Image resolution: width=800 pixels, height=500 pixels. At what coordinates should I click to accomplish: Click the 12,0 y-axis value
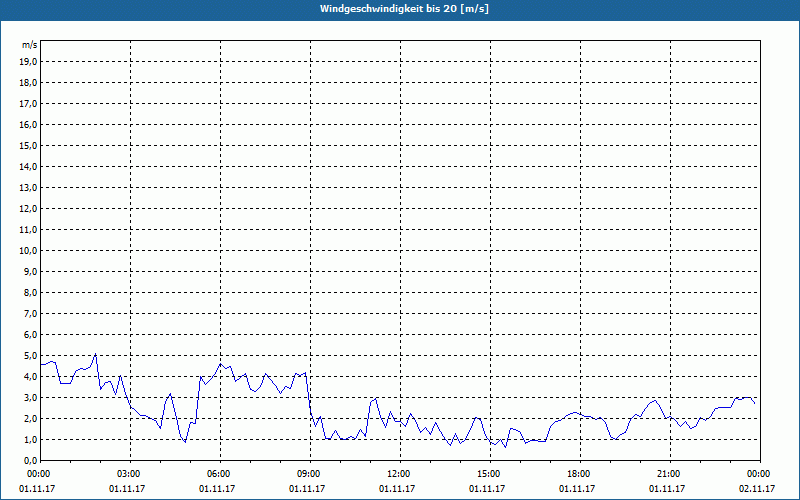(28, 208)
